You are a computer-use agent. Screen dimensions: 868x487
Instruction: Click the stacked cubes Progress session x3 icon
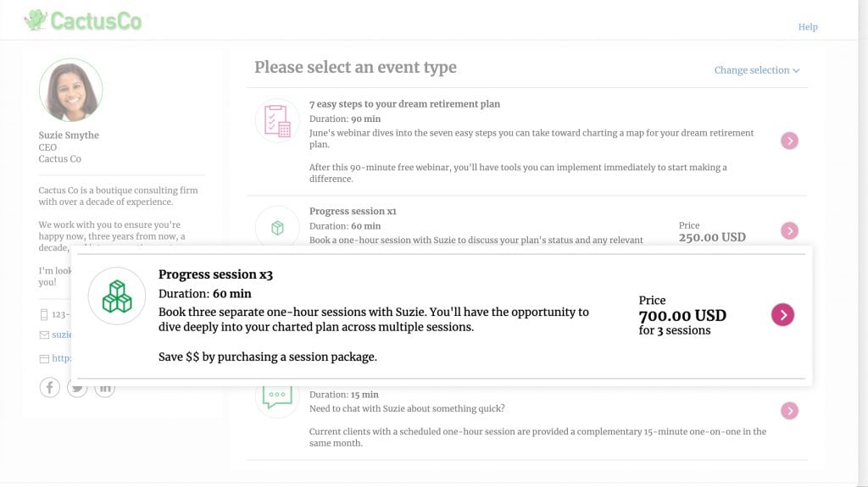(x=117, y=296)
